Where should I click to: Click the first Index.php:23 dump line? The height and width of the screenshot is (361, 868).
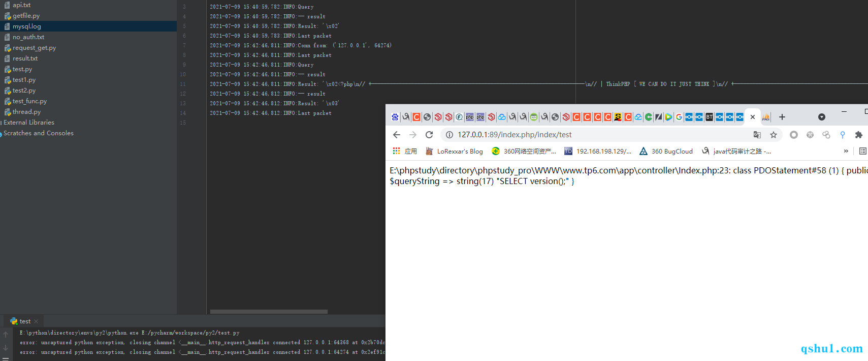click(629, 170)
